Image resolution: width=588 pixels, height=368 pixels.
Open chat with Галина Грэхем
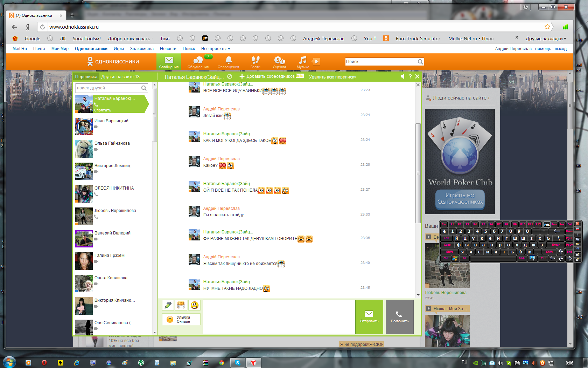click(110, 255)
